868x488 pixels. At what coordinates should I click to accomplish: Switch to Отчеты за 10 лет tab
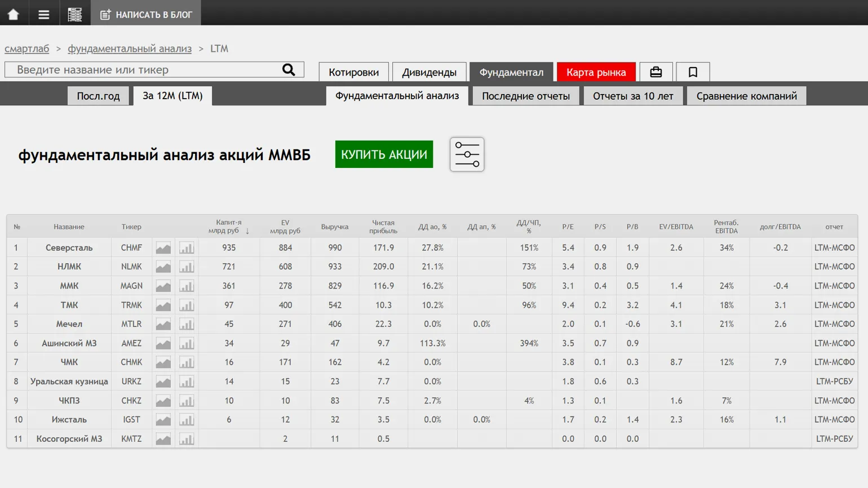click(632, 96)
